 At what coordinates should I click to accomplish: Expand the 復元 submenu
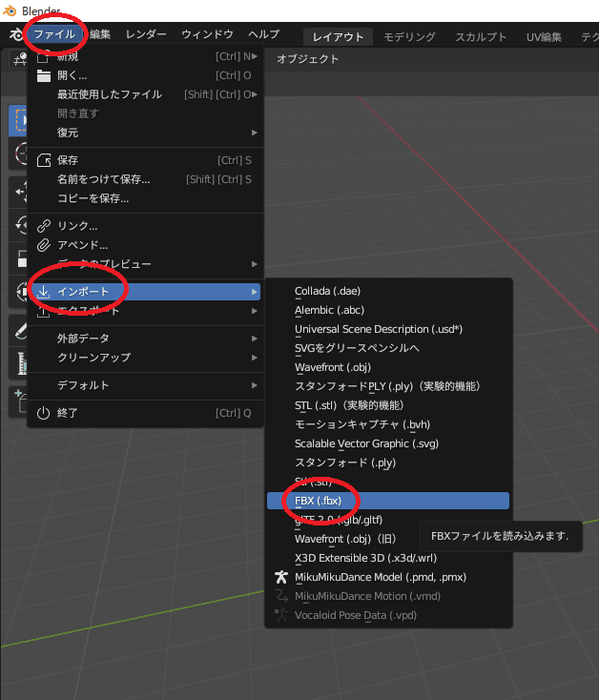(146, 133)
